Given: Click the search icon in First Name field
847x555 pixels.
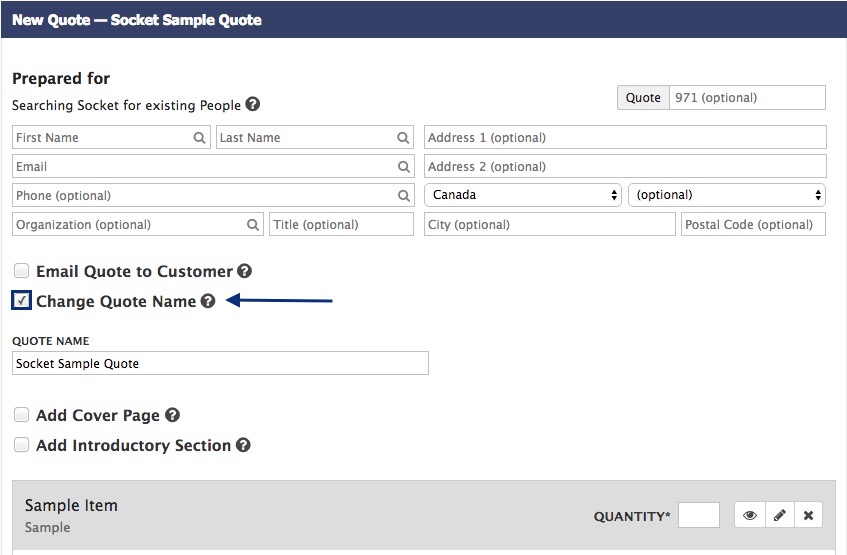Looking at the screenshot, I should pyautogui.click(x=199, y=138).
